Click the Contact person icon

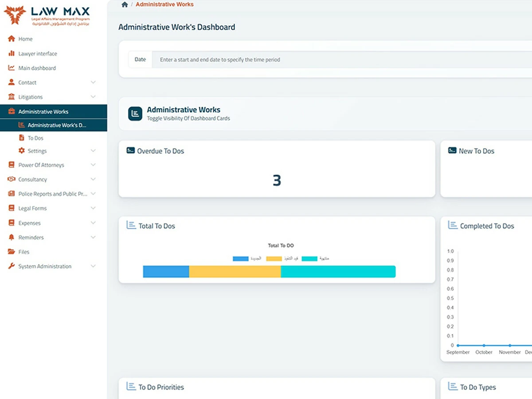point(12,82)
